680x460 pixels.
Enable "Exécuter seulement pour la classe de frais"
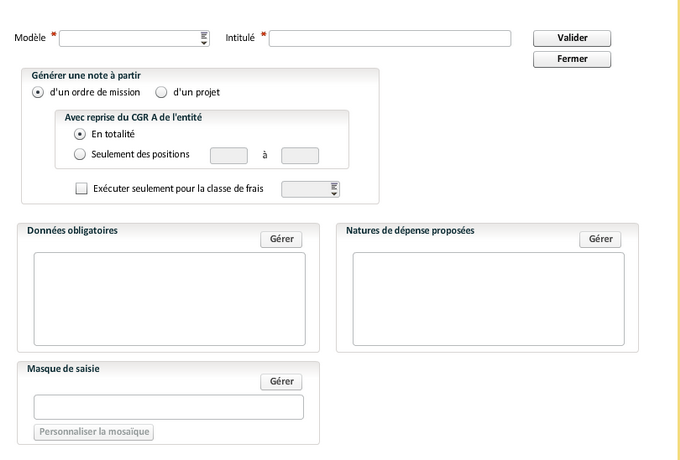point(82,188)
